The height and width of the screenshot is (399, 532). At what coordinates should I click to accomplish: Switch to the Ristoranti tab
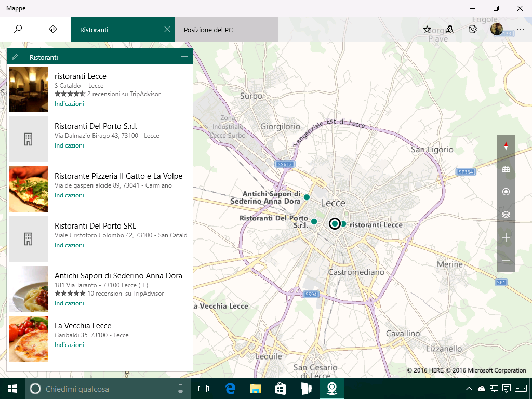pos(123,29)
